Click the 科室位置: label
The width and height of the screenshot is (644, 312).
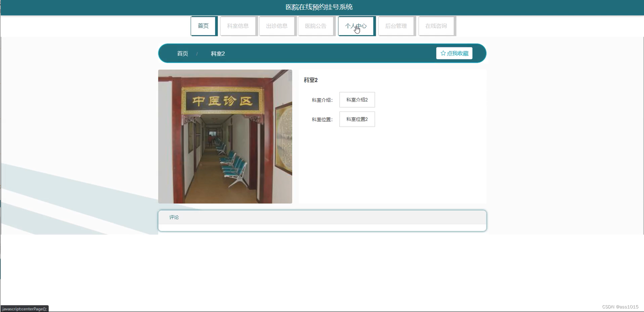322,119
